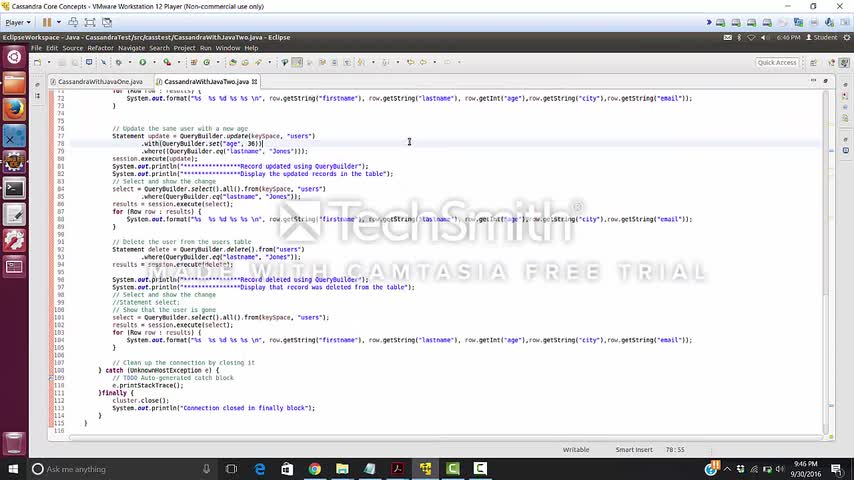Expand the Run dropdown arrow
This screenshot has width=854, height=480.
pyautogui.click(x=154, y=63)
